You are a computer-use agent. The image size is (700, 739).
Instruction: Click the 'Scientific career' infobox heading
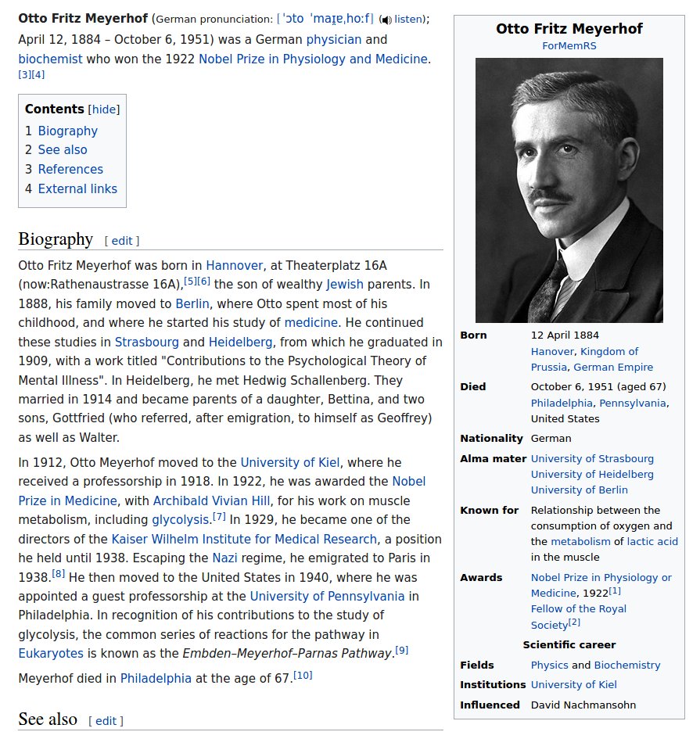click(569, 644)
